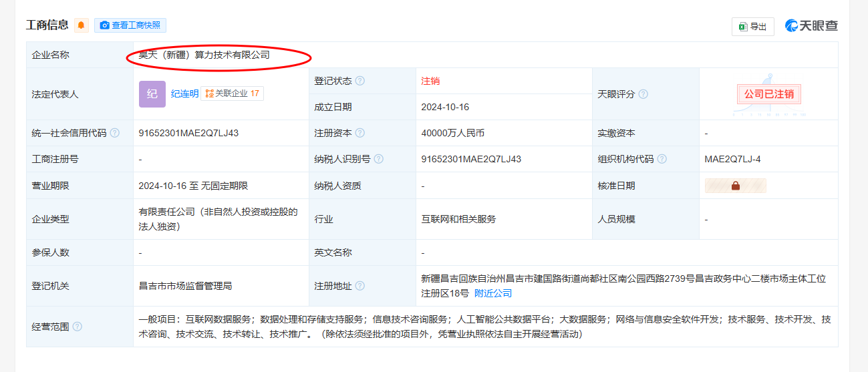Select company name 昊天（新疆）算力技术有限公司

pos(204,55)
